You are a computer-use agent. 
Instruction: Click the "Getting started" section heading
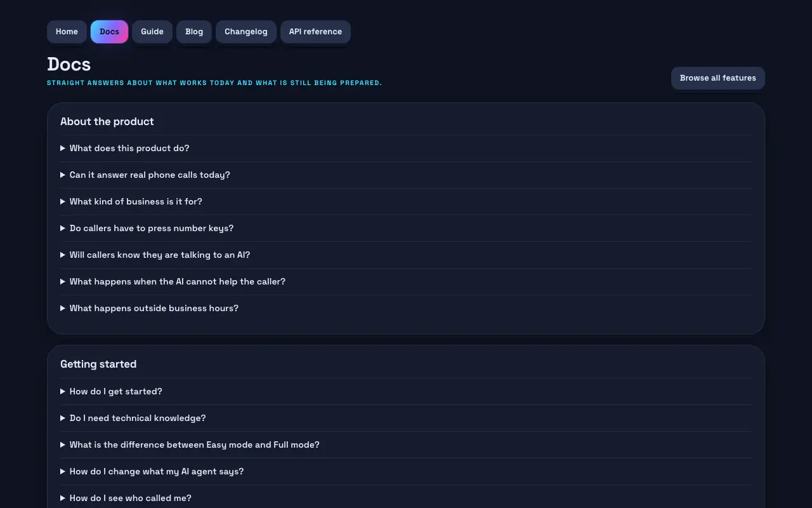tap(98, 364)
